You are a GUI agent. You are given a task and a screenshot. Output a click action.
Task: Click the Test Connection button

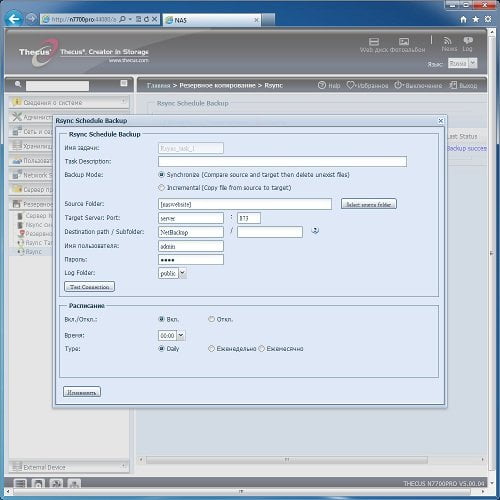coord(89,287)
